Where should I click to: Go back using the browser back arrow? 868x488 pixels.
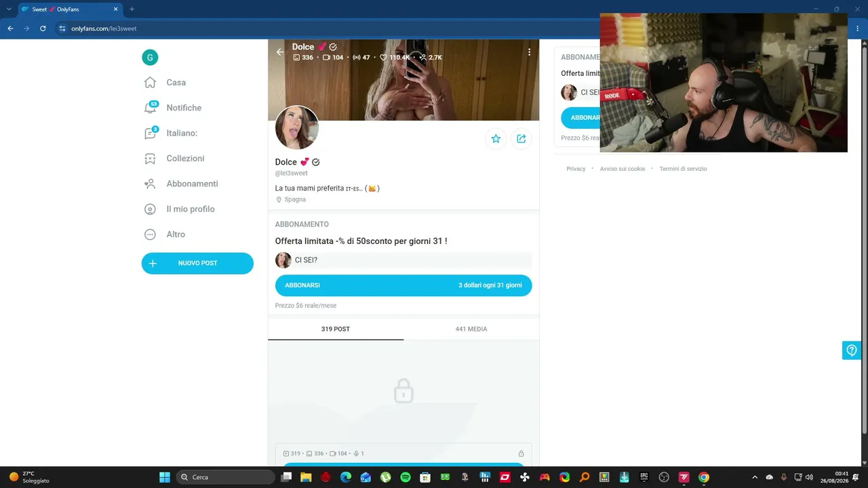coord(10,28)
